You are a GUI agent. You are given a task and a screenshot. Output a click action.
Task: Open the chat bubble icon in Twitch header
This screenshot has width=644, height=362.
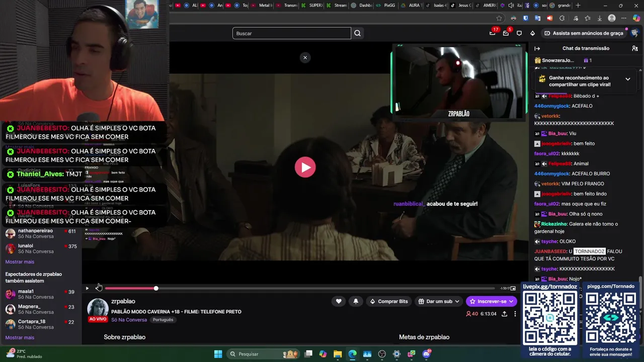(x=519, y=33)
